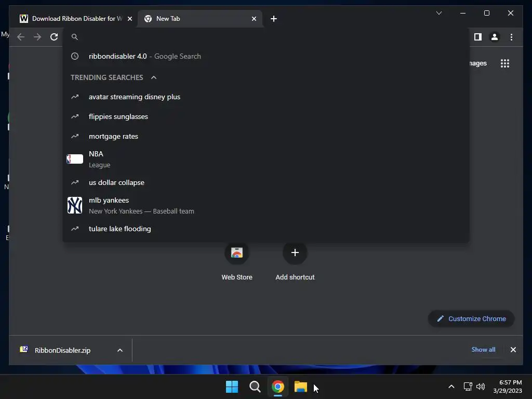Open the tab search dropdown arrow
The width and height of the screenshot is (532, 399).
tap(438, 13)
